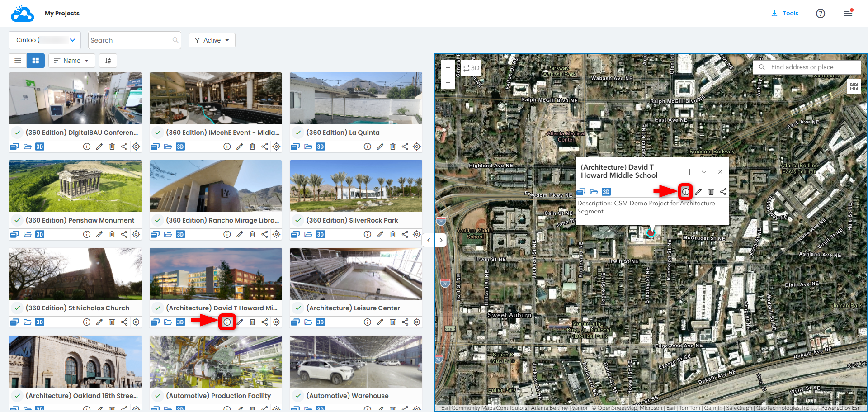Open info for DigitalBAU Conference project
The width and height of the screenshot is (868, 412).
[x=87, y=147]
